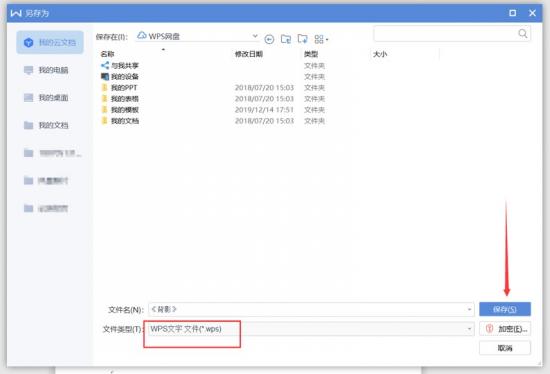The image size is (550, 374).
Task: Click the 文件名 input field
Action: tap(311, 309)
